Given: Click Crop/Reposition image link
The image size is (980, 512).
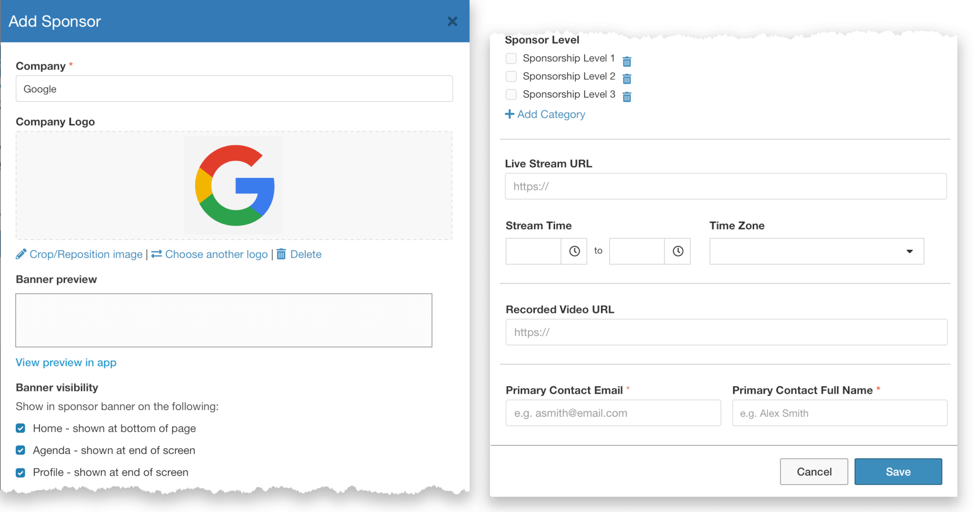Looking at the screenshot, I should tap(86, 255).
